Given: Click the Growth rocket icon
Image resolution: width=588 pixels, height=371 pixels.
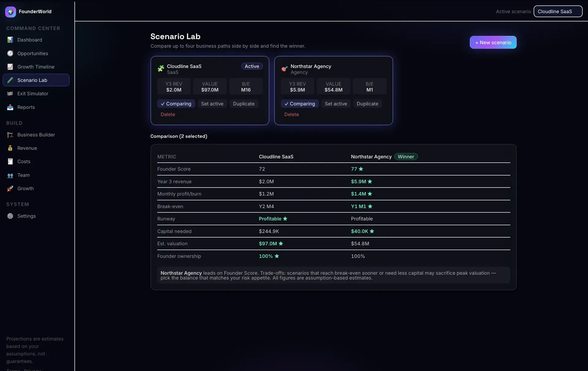Looking at the screenshot, I should click(x=10, y=188).
